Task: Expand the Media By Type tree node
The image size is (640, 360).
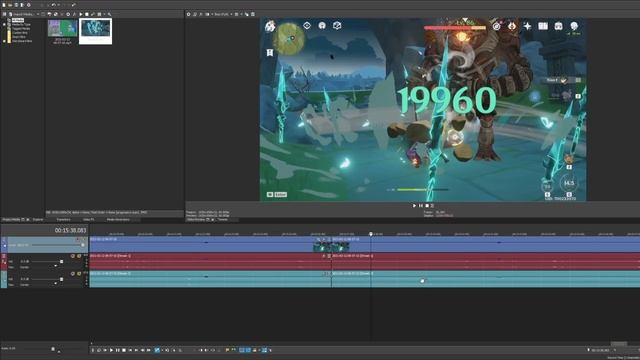Action: click(4, 24)
